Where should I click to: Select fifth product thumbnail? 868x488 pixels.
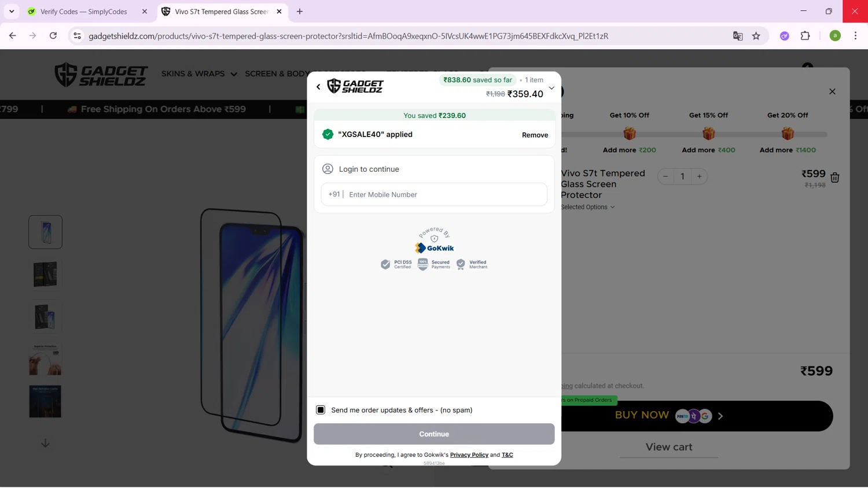(45, 402)
